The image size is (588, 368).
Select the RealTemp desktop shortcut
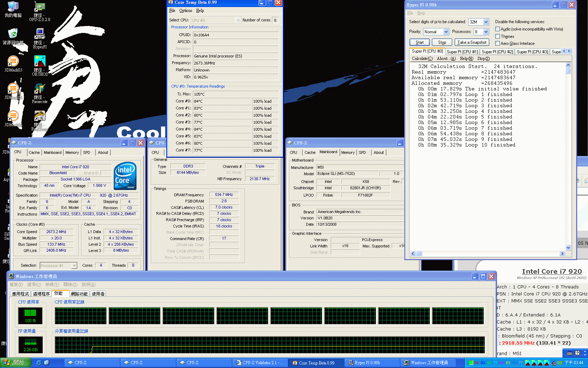40,121
